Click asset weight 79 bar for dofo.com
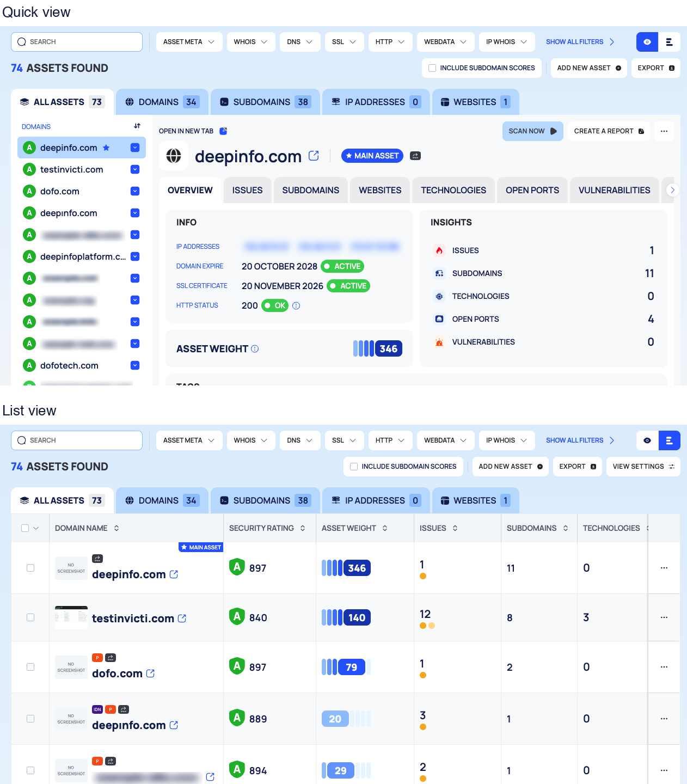Screen dimensions: 687x784 pos(346,667)
